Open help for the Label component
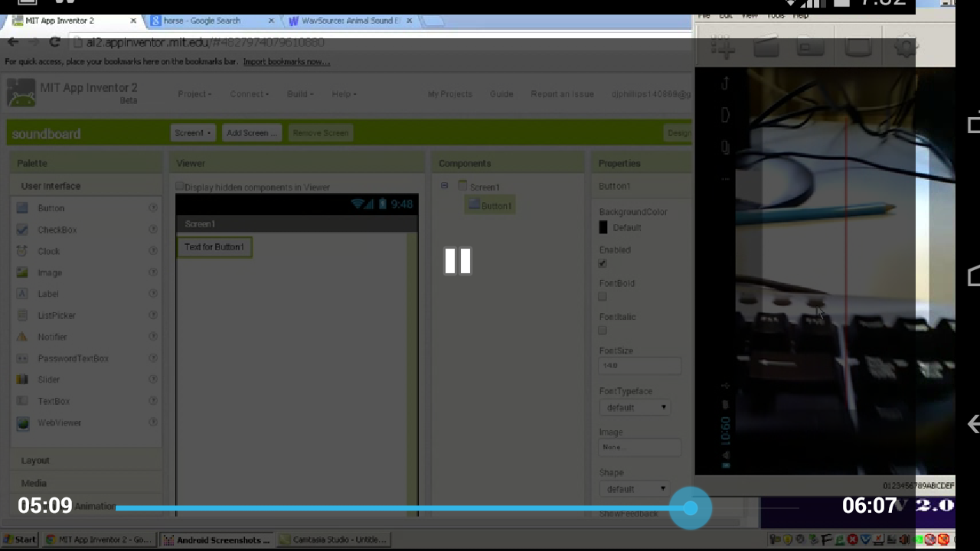 point(153,294)
